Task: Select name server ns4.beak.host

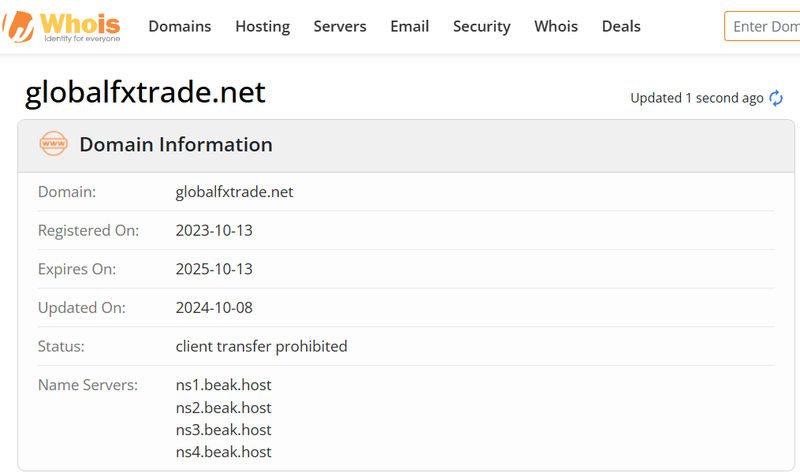Action: coord(223,452)
